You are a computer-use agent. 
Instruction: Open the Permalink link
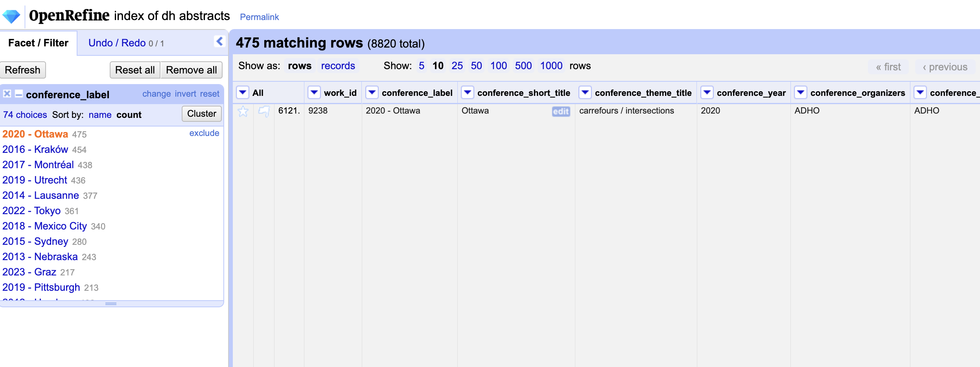259,17
